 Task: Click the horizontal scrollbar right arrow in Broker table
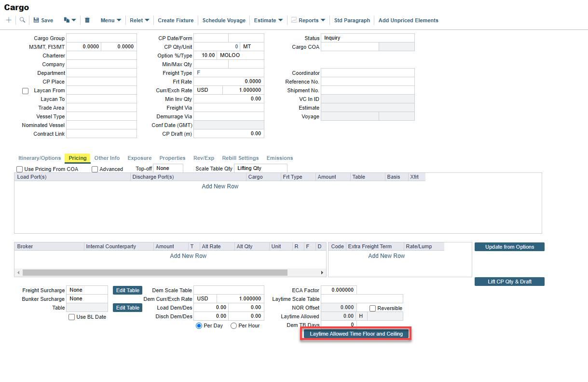[322, 273]
